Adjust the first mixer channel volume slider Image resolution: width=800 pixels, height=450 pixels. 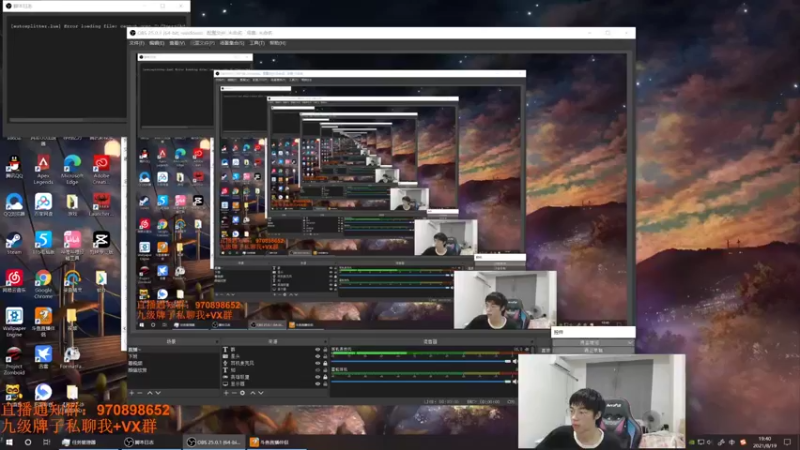pos(420,361)
